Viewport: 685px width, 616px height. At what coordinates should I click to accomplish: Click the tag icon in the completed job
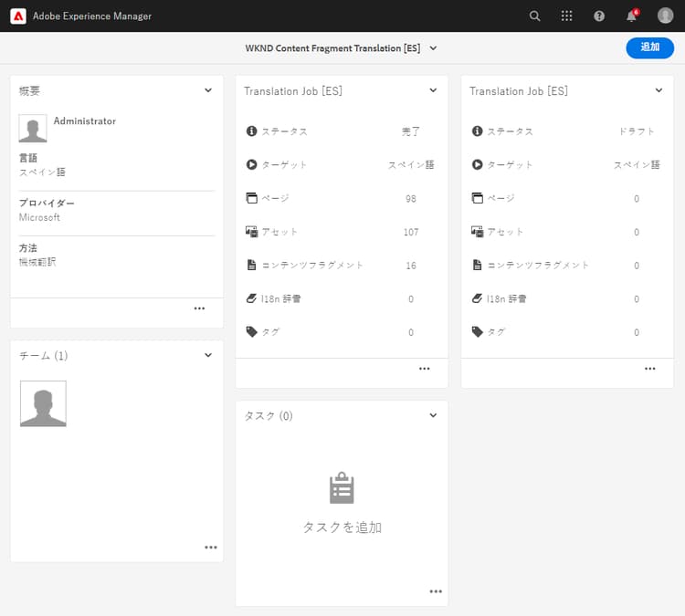coord(252,332)
